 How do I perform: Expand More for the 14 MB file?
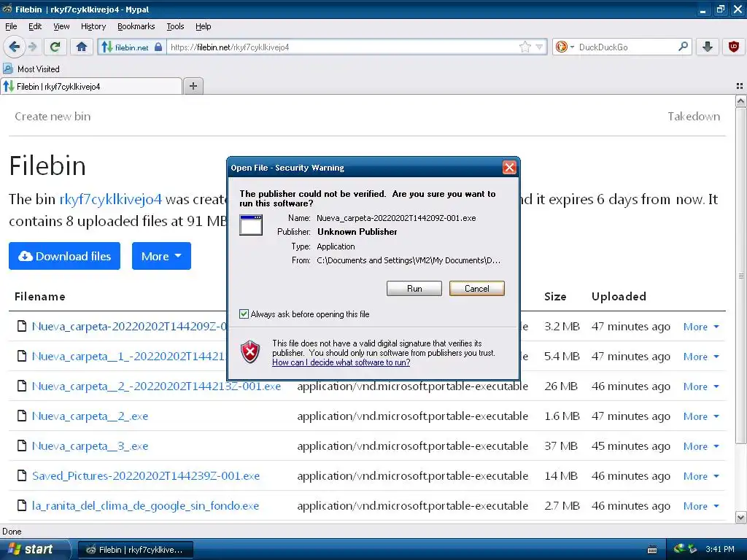(x=701, y=475)
